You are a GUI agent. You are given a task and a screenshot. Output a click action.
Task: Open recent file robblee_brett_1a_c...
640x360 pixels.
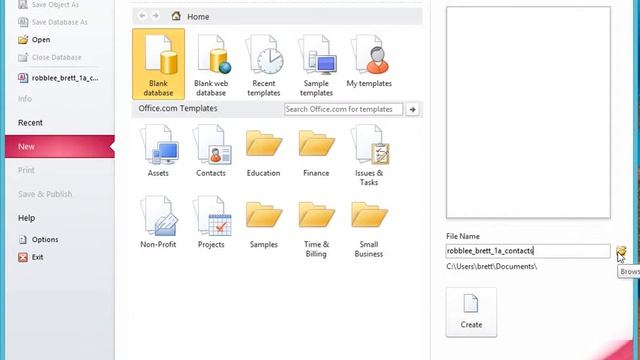click(x=58, y=78)
